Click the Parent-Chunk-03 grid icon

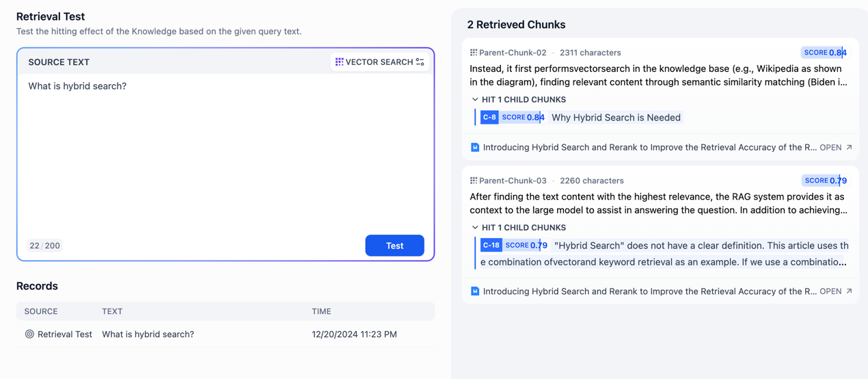474,181
